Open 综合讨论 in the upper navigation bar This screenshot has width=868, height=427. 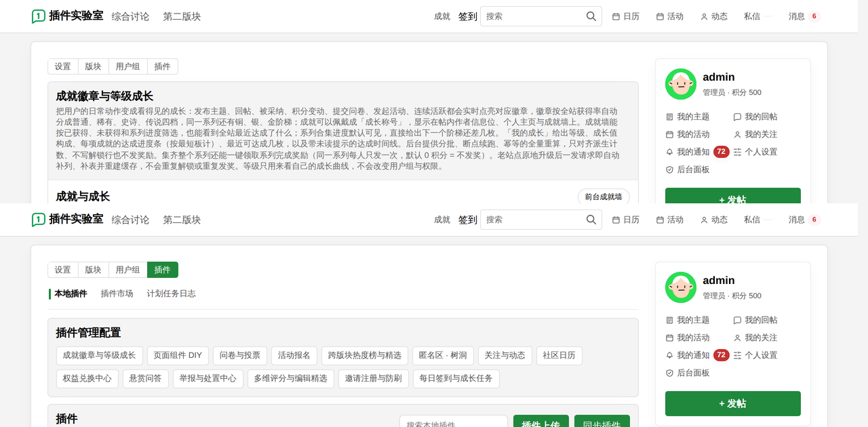tap(130, 16)
